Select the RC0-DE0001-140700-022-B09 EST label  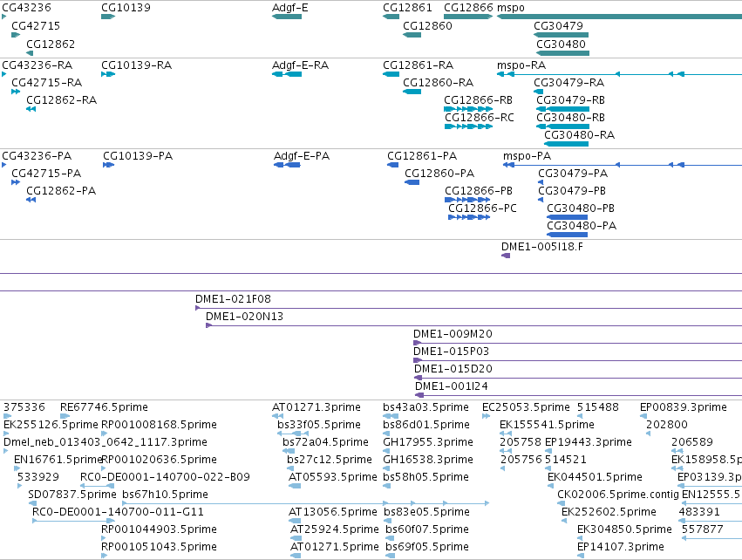click(x=165, y=476)
